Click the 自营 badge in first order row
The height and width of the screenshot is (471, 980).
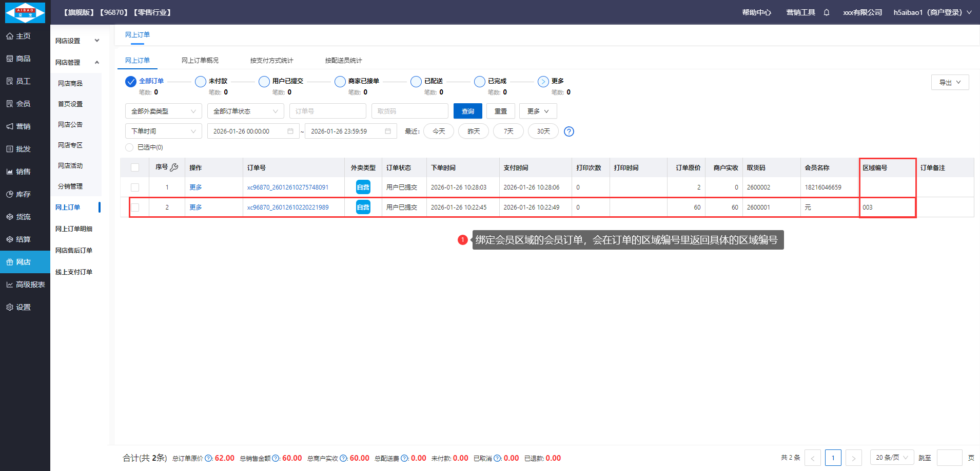363,187
